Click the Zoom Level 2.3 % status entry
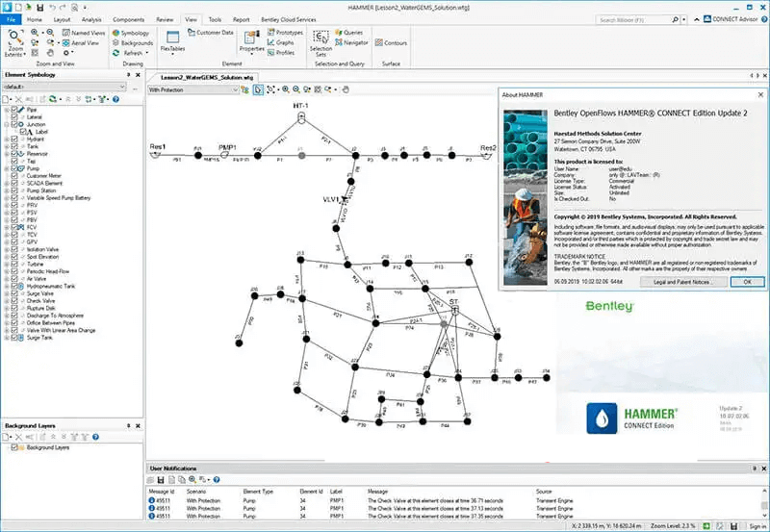The image size is (770, 532). (x=673, y=526)
